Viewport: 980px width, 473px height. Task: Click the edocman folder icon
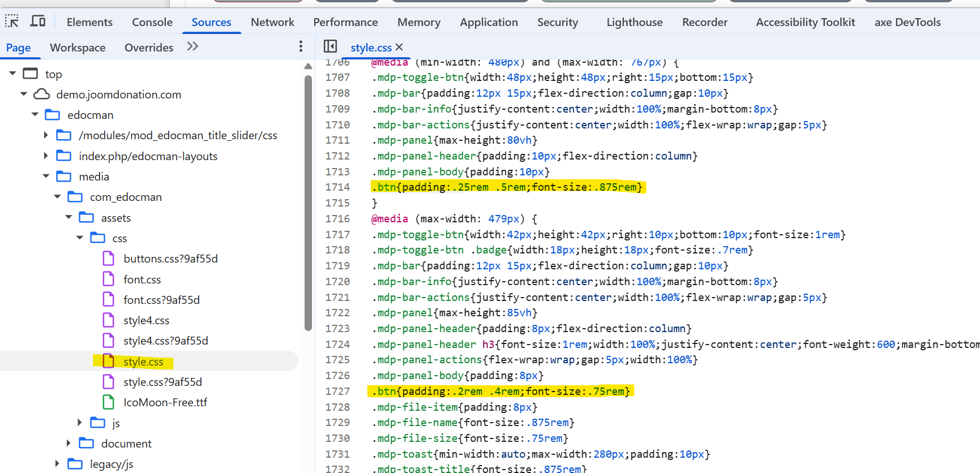[53, 115]
